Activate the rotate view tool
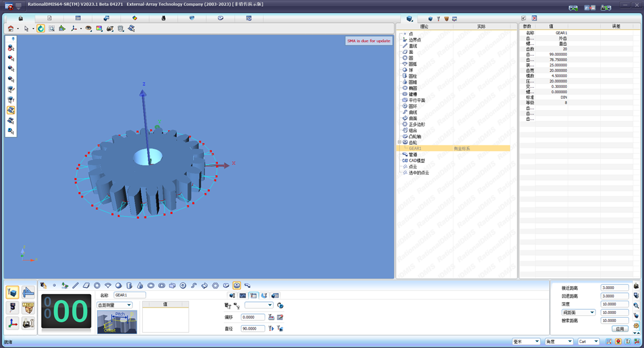 click(41, 28)
